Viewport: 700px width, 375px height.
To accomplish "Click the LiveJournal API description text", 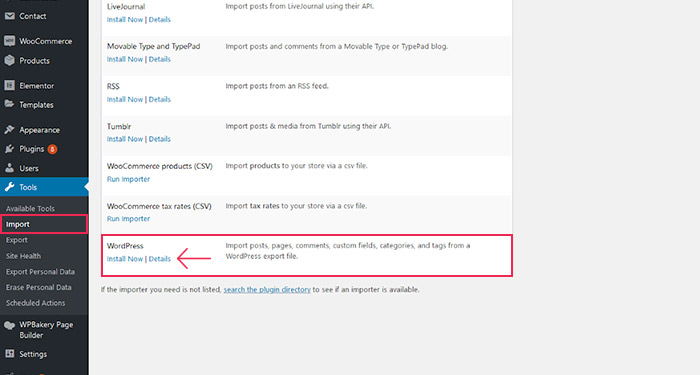I will [300, 7].
